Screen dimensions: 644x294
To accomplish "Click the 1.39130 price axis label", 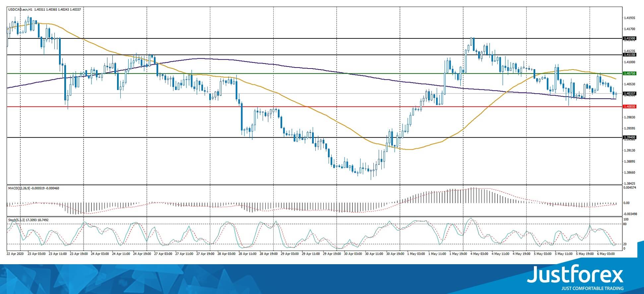I will point(629,150).
